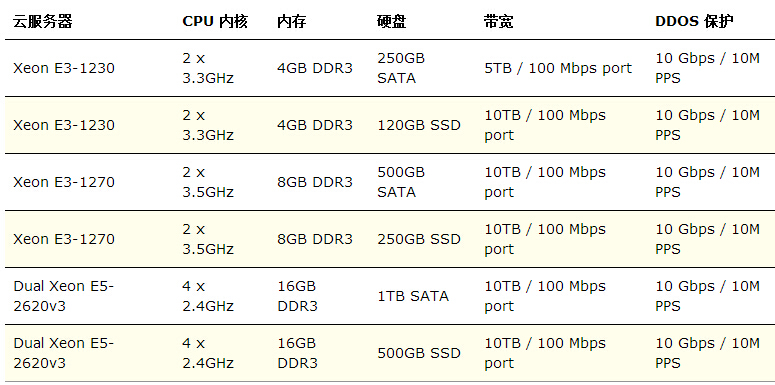Select the 硬盘 column header

[x=392, y=21]
